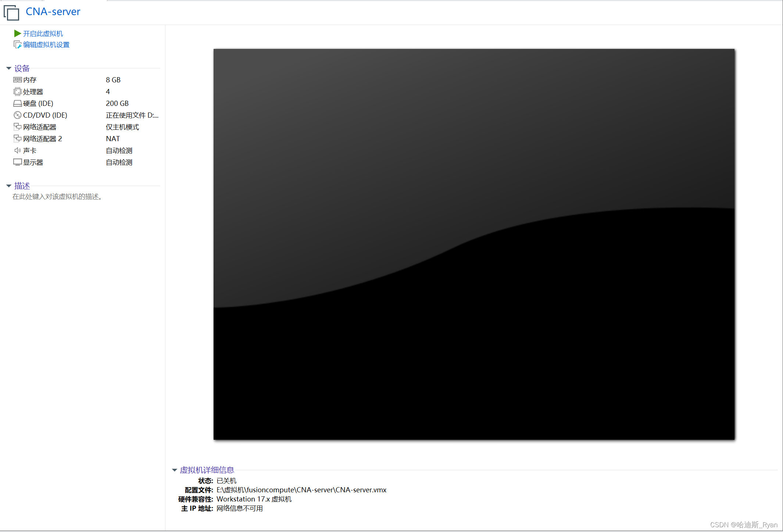Click the CNA-server title text
This screenshot has width=783, height=532.
(53, 12)
